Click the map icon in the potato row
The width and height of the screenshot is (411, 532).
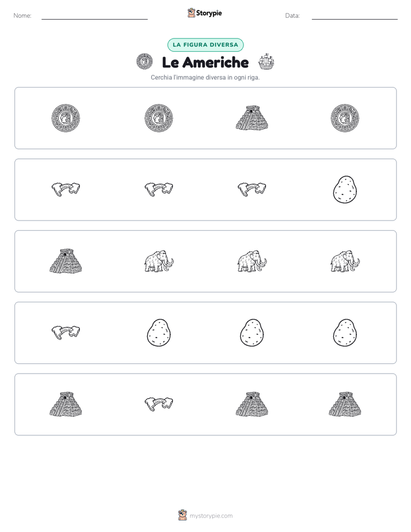[66, 332]
